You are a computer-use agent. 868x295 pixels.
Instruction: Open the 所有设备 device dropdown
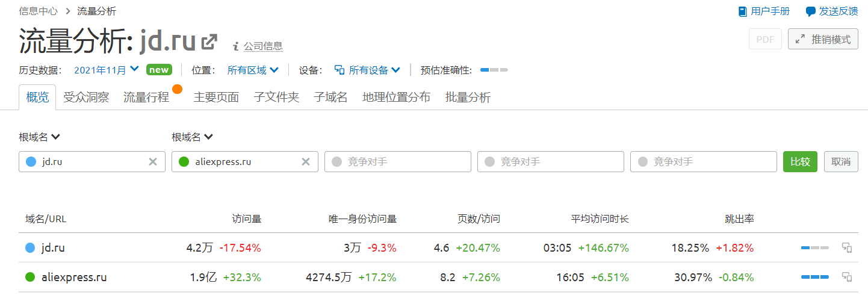click(368, 70)
